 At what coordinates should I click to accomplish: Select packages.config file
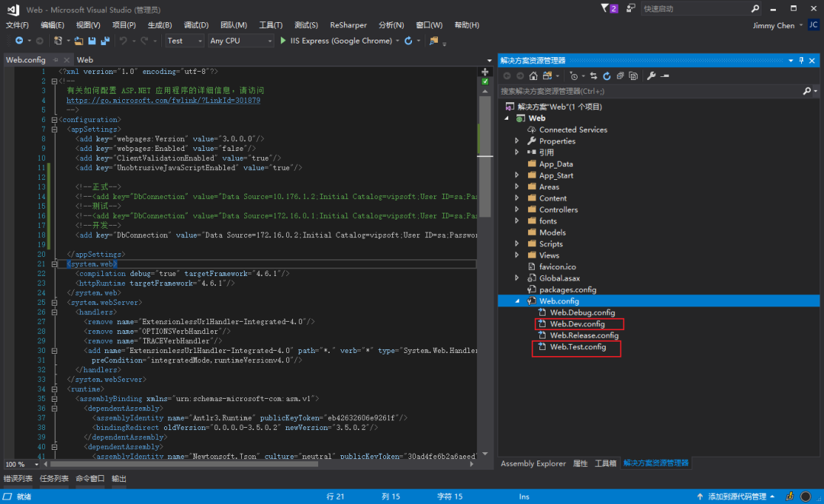coord(568,290)
